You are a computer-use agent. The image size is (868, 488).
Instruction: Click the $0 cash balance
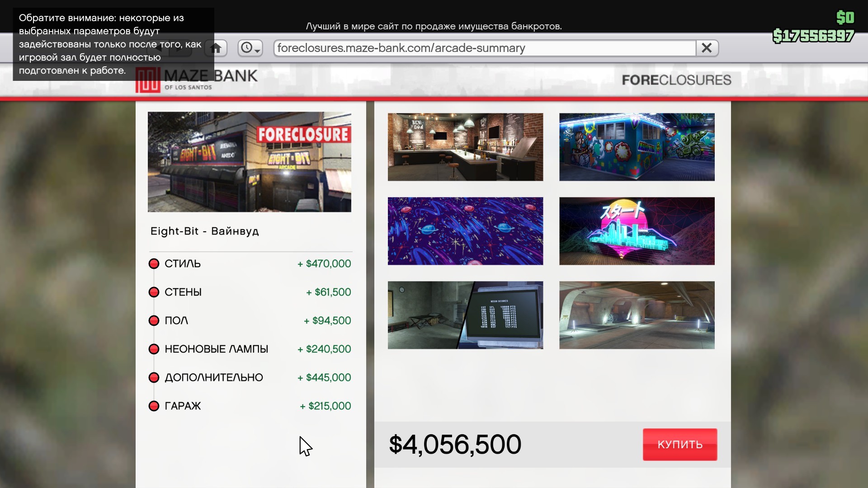tap(845, 18)
